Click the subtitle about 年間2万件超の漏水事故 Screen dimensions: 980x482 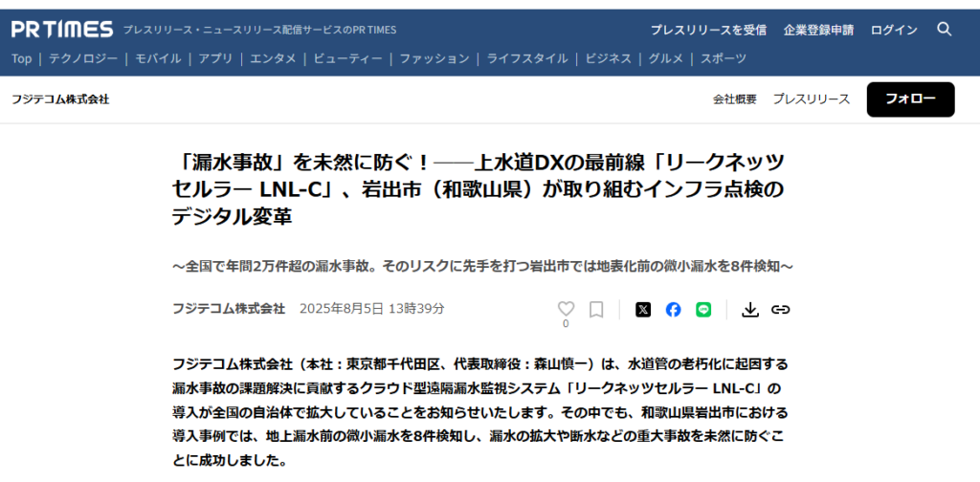[483, 267]
